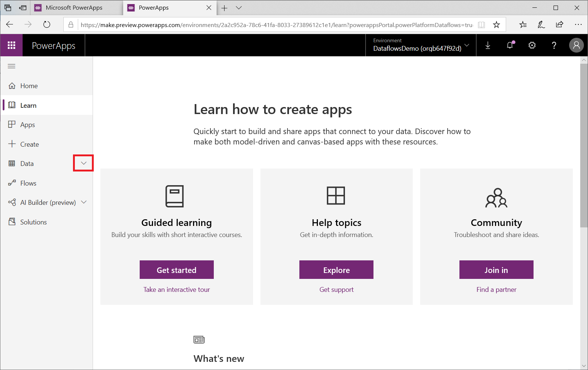Screen dimensions: 588x370
Task: Click the browser back arrow
Action: tap(10, 25)
